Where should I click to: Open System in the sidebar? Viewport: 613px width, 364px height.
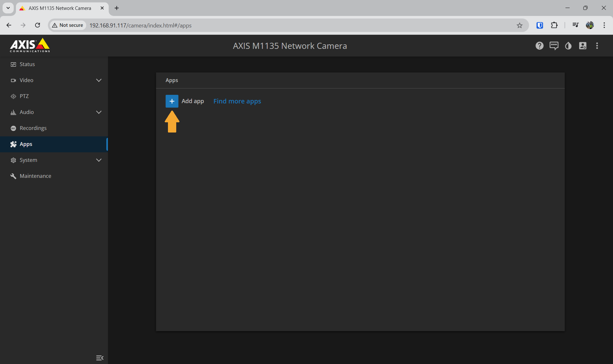[x=54, y=160]
